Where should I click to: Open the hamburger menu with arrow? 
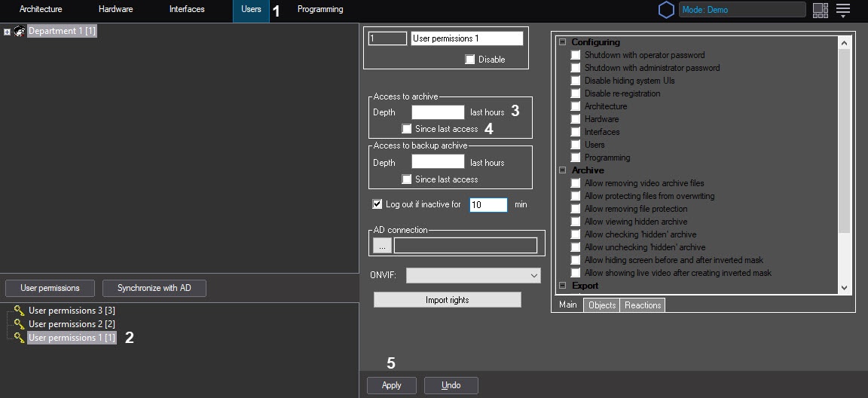coord(843,10)
